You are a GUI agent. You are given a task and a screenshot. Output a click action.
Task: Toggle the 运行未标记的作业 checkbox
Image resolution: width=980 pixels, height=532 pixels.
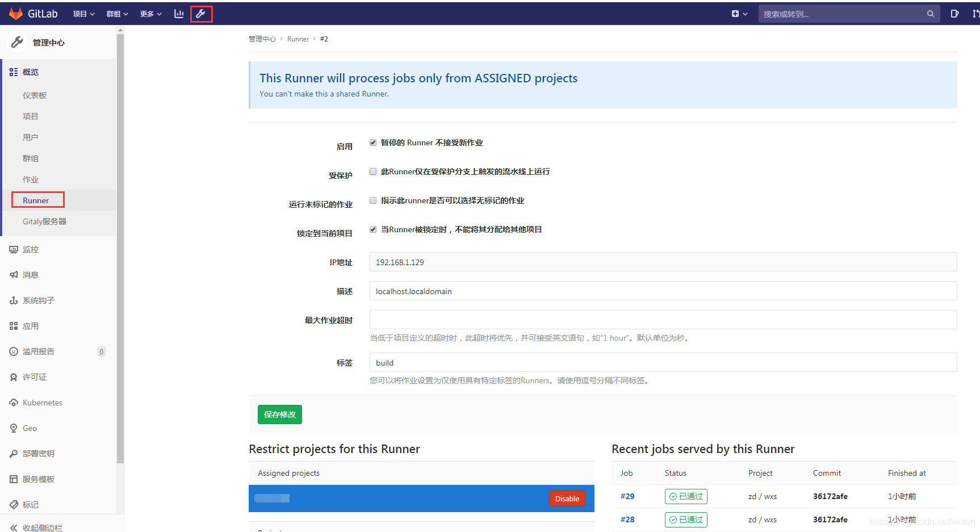coord(373,200)
